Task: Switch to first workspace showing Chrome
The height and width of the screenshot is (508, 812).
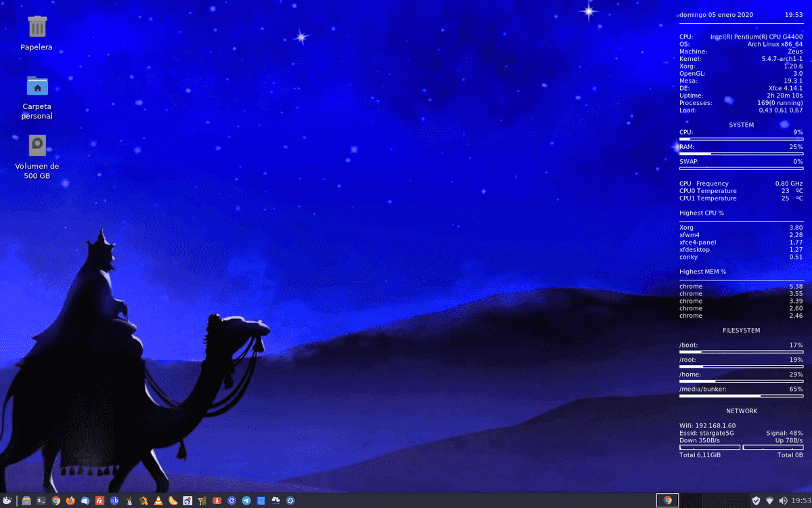Action: [668, 501]
